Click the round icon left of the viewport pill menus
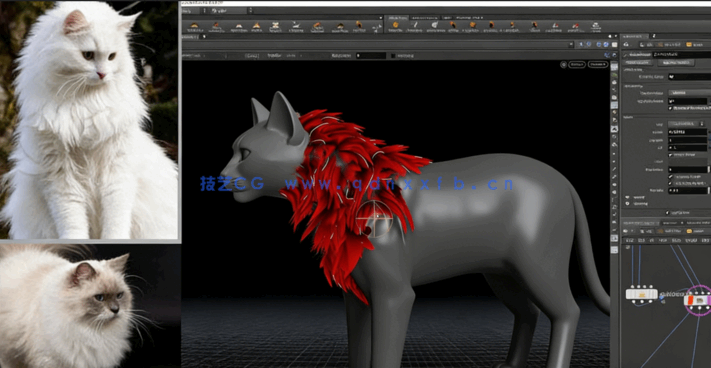Screen dimensions: 711x368 coord(563,64)
